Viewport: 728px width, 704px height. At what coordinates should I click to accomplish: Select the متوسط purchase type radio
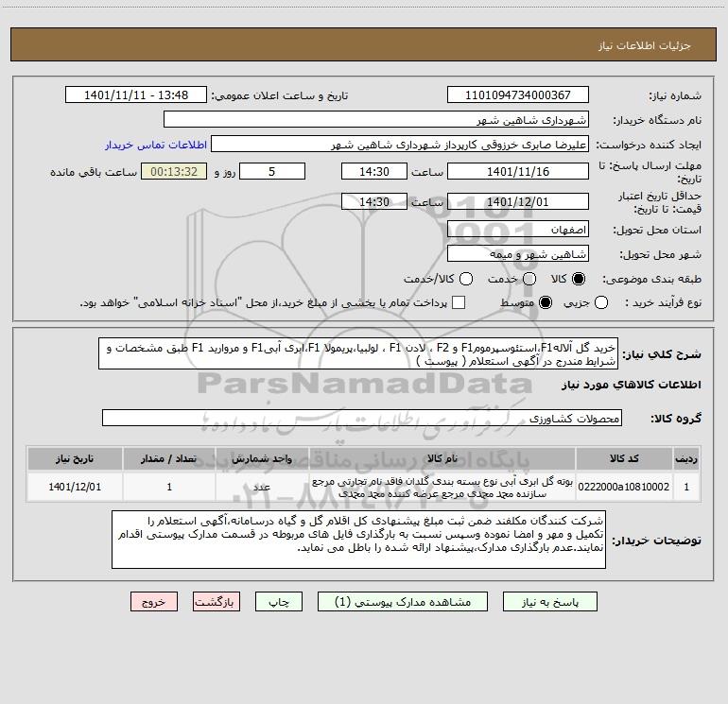[546, 302]
